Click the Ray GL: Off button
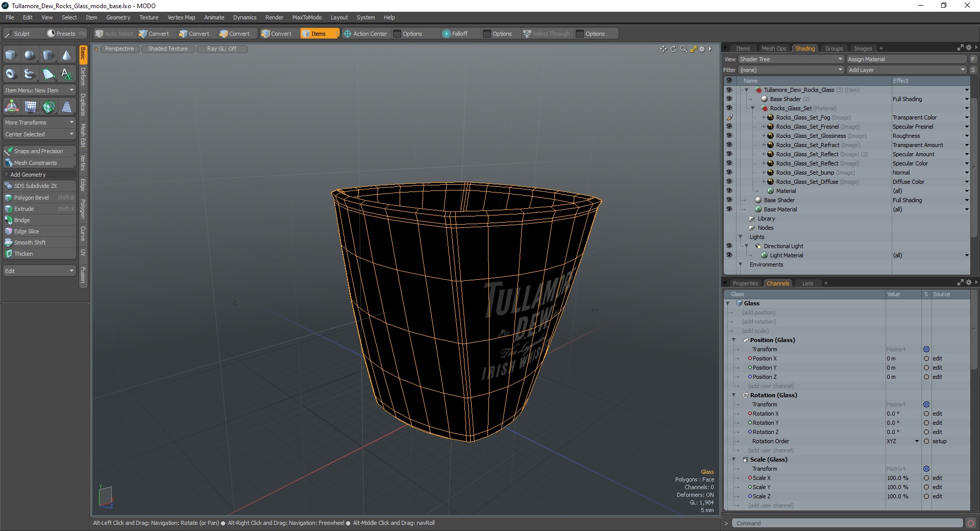Viewport: 980px width, 531px height. (222, 49)
